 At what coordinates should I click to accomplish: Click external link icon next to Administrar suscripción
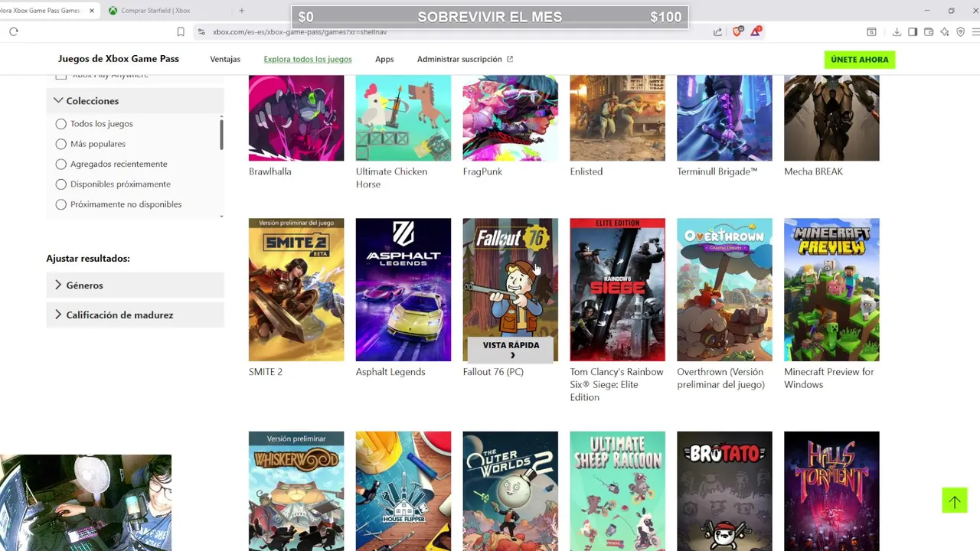pos(511,59)
